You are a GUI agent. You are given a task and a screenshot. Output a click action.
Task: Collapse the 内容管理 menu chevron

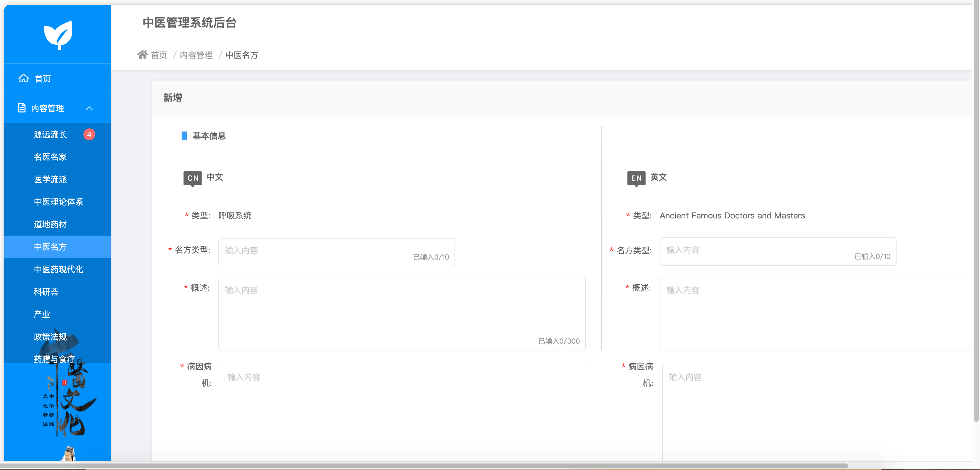[x=89, y=108]
